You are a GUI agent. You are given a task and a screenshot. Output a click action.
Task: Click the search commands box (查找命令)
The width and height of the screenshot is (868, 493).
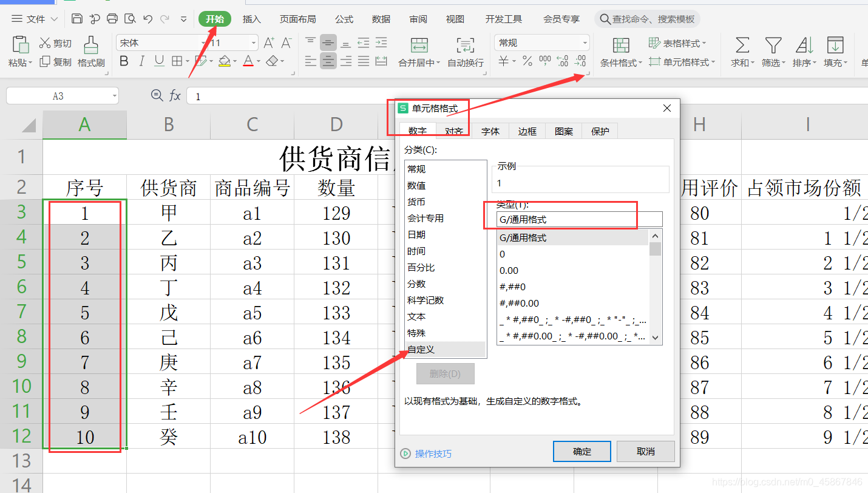click(647, 19)
